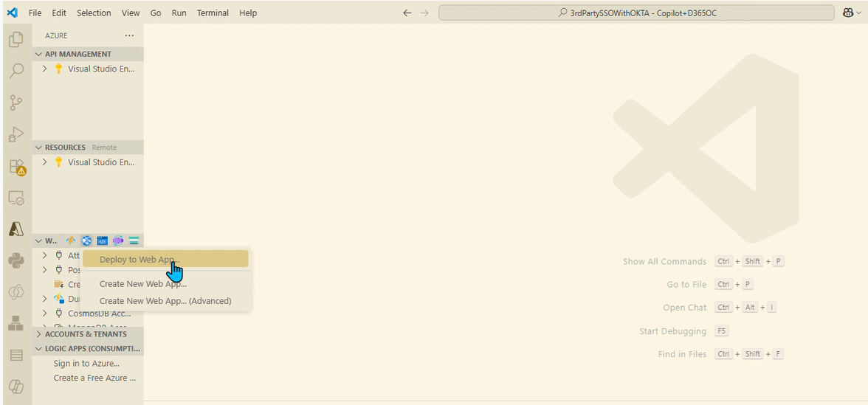868x405 pixels.
Task: Open the Help menu
Action: point(248,13)
